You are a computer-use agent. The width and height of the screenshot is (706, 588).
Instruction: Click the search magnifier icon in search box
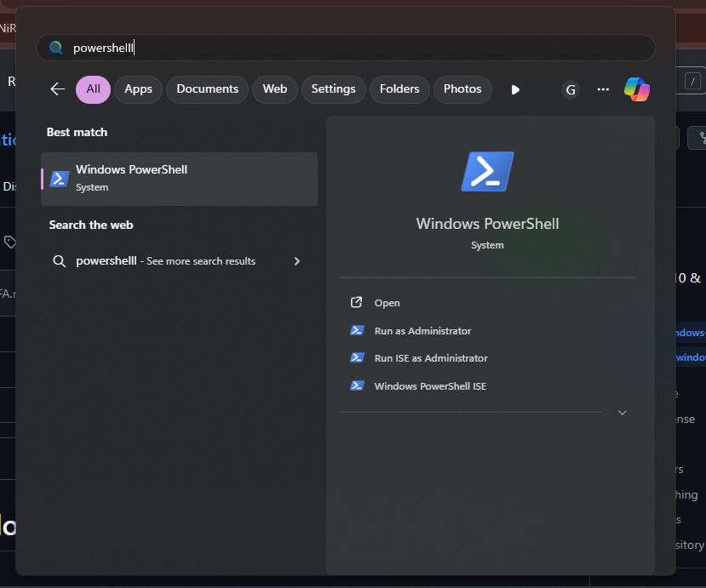[56, 48]
